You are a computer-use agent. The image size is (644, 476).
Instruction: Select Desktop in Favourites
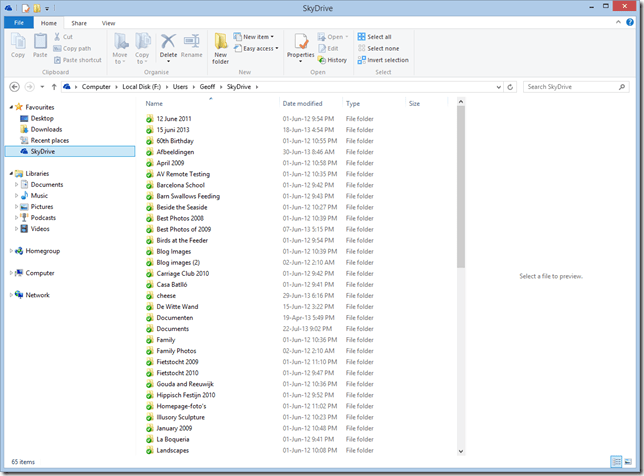[42, 118]
